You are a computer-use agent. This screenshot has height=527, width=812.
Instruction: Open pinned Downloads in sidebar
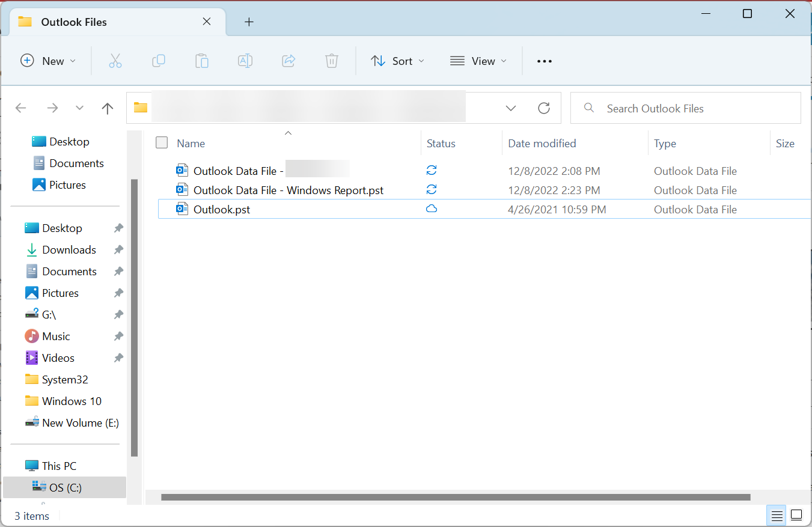coord(69,250)
